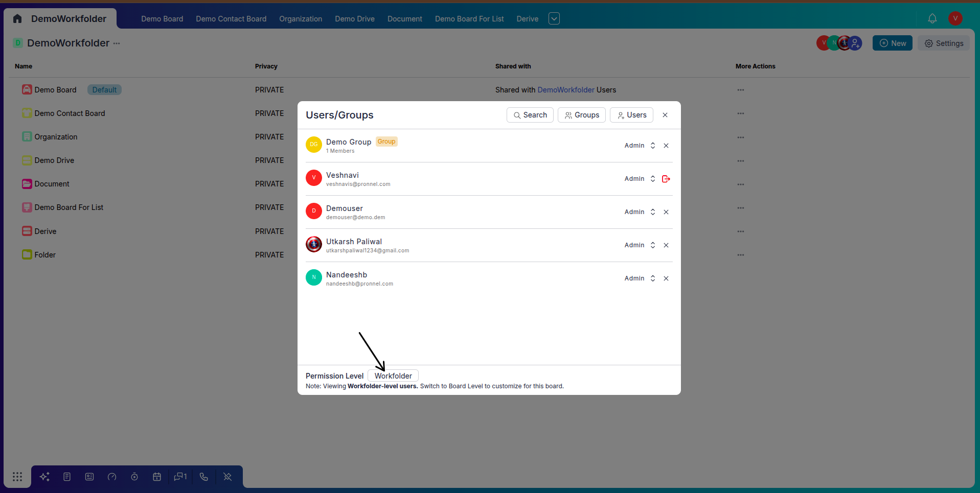This screenshot has width=980, height=493.
Task: Open the Organization row name
Action: [56, 137]
